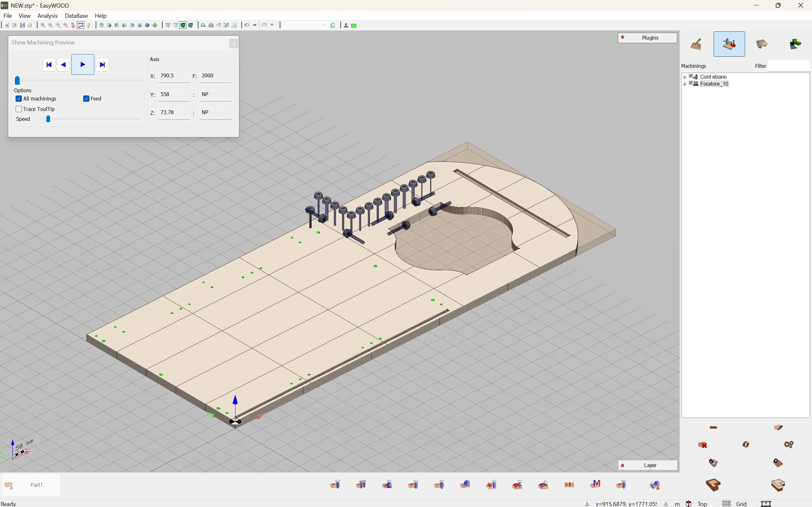Viewport: 812px width, 507px height.
Task: Toggle the Feed checkbox
Action: click(86, 99)
